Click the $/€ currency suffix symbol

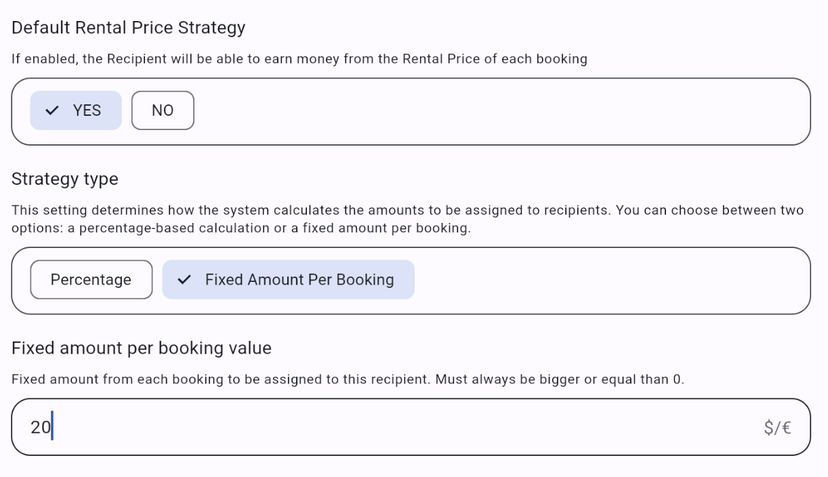click(776, 428)
